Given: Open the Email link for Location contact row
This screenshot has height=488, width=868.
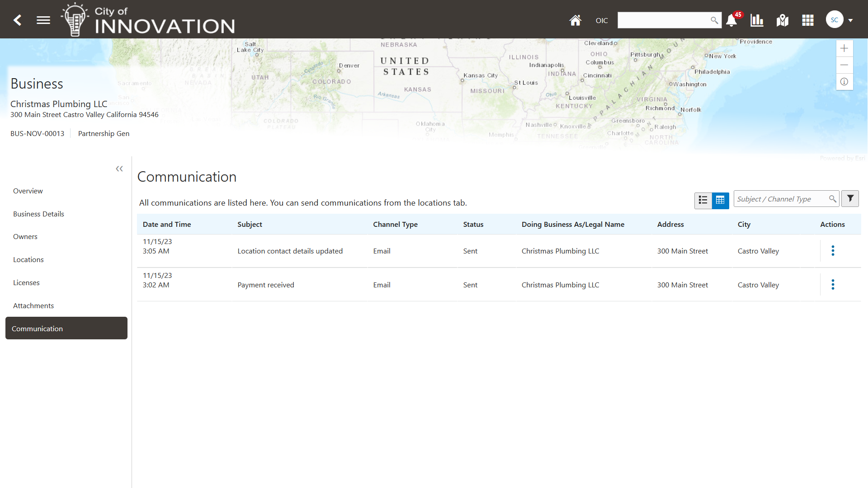Looking at the screenshot, I should (x=382, y=251).
